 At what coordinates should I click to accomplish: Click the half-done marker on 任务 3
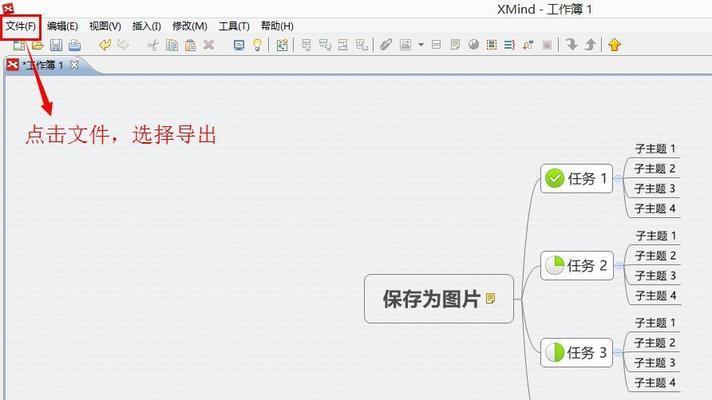pos(554,352)
